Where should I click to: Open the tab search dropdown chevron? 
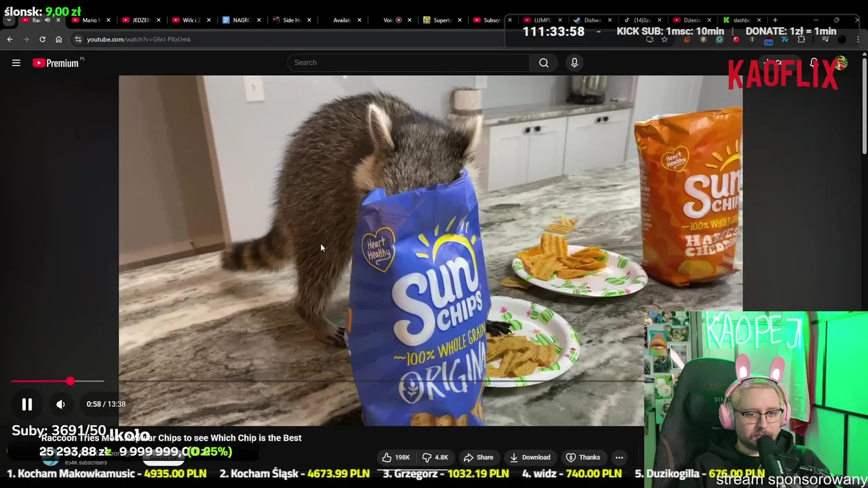pos(9,20)
